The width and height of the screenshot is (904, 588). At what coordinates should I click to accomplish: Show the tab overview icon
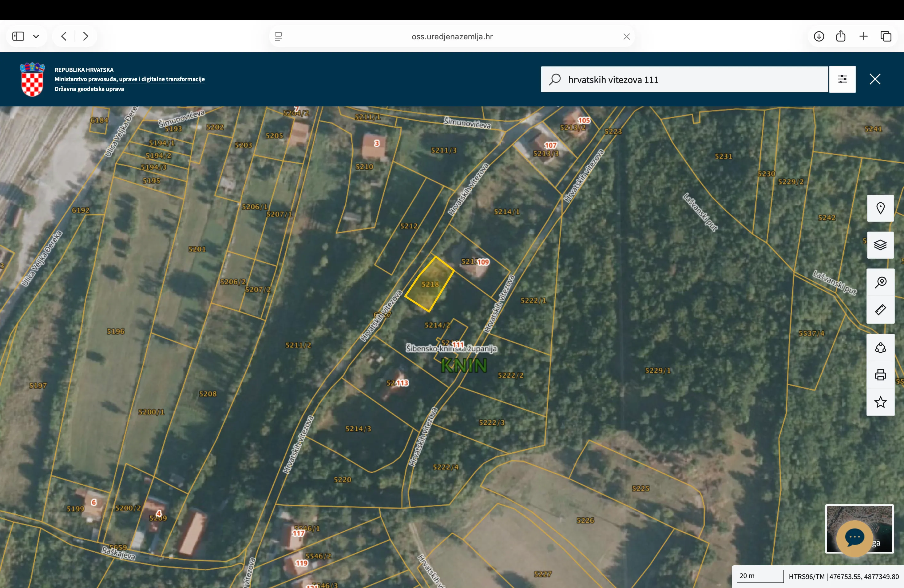[886, 37]
